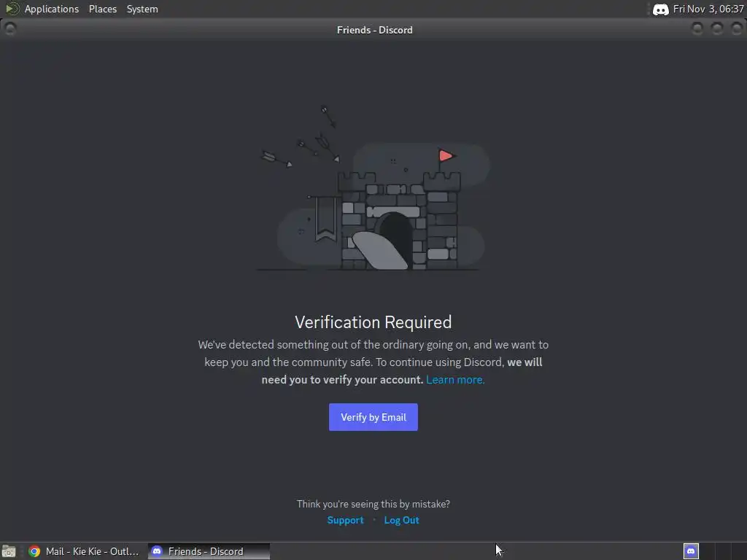The image size is (747, 560).
Task: Open the date and time clock
Action: pyautogui.click(x=708, y=9)
